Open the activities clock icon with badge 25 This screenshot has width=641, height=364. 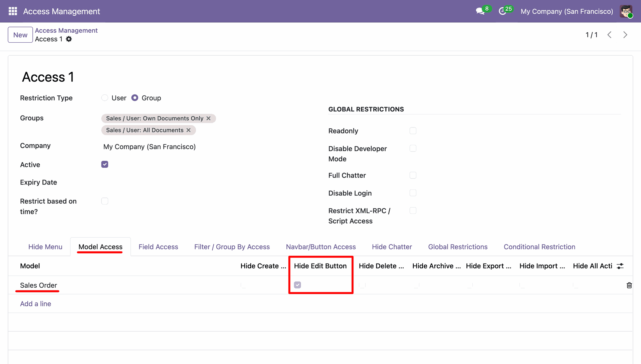click(502, 11)
